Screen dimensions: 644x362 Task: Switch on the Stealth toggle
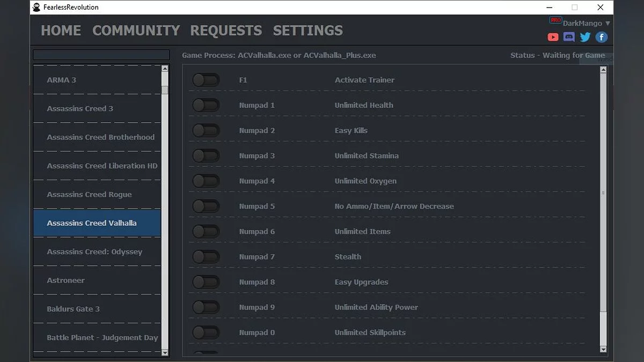pyautogui.click(x=206, y=256)
